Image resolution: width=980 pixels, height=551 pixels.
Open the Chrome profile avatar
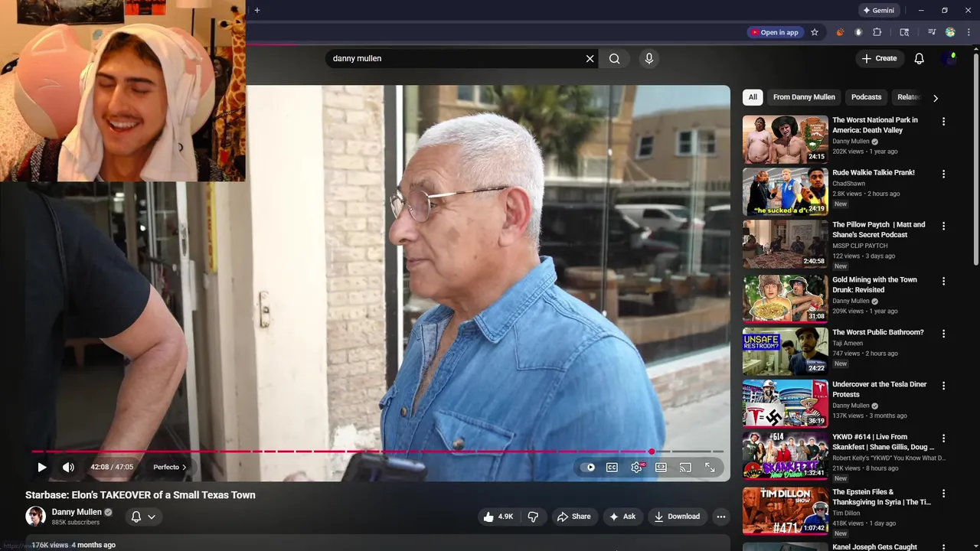[950, 32]
